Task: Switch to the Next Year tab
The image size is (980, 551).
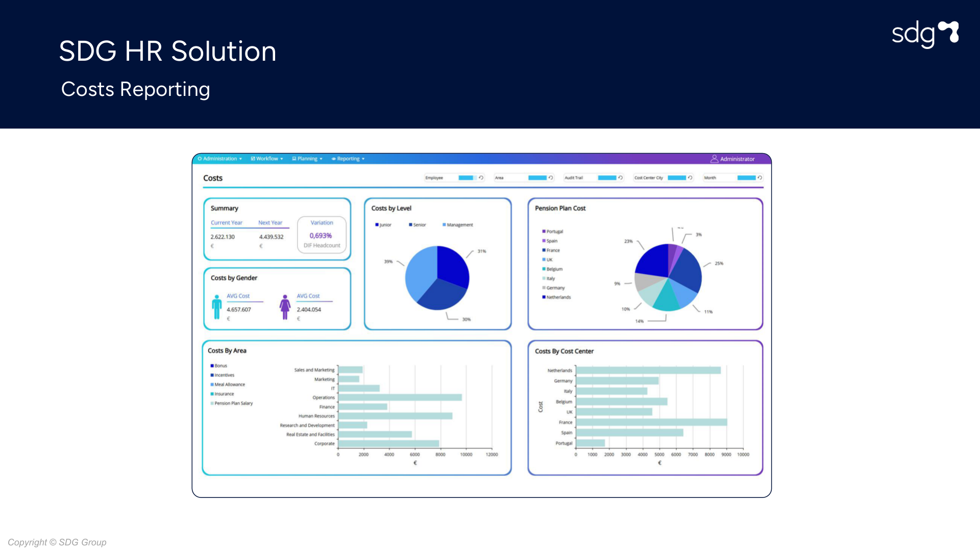Action: tap(270, 223)
